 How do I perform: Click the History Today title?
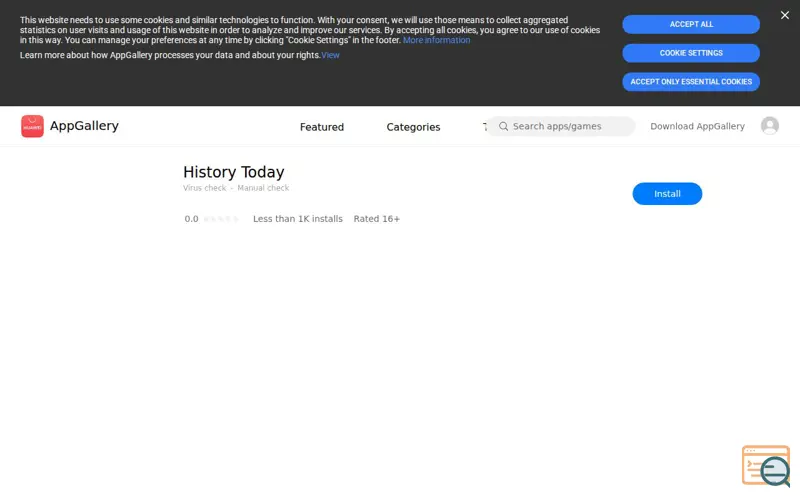[x=234, y=172]
